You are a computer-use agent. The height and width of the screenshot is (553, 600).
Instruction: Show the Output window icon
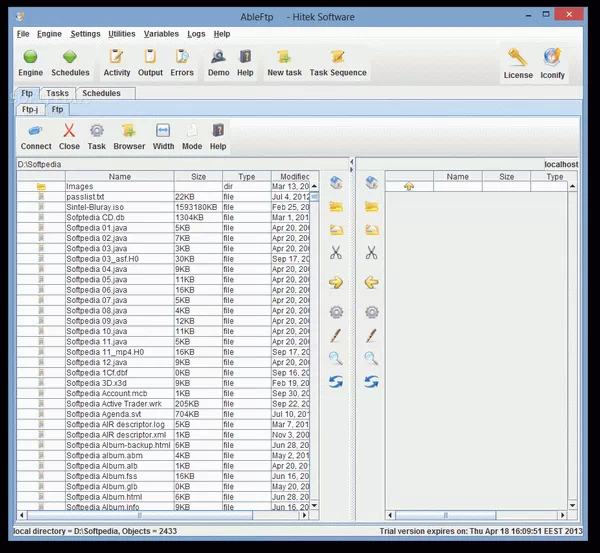150,57
